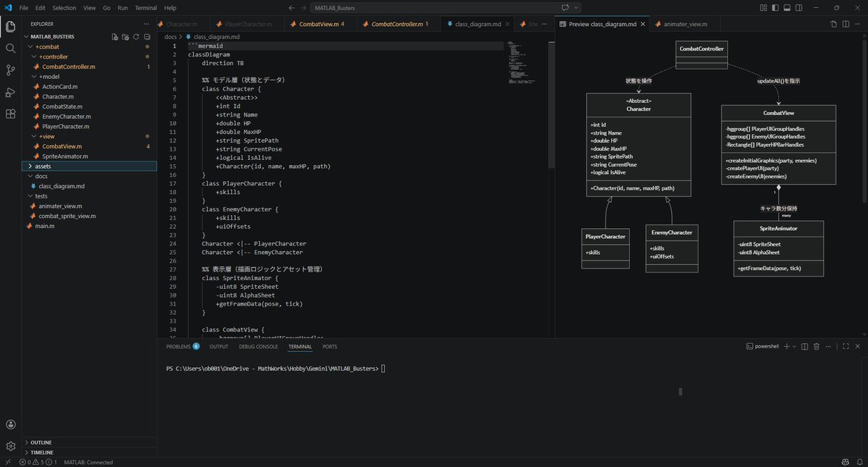Go forward with the navigation arrow
Screen dimensions: 868x467
(302, 7)
